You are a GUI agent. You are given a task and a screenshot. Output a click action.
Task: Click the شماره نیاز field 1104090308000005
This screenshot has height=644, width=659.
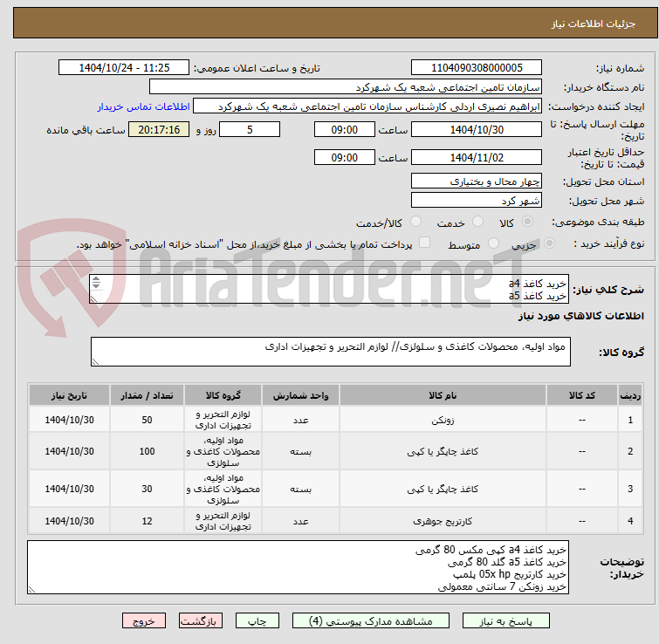[477, 68]
